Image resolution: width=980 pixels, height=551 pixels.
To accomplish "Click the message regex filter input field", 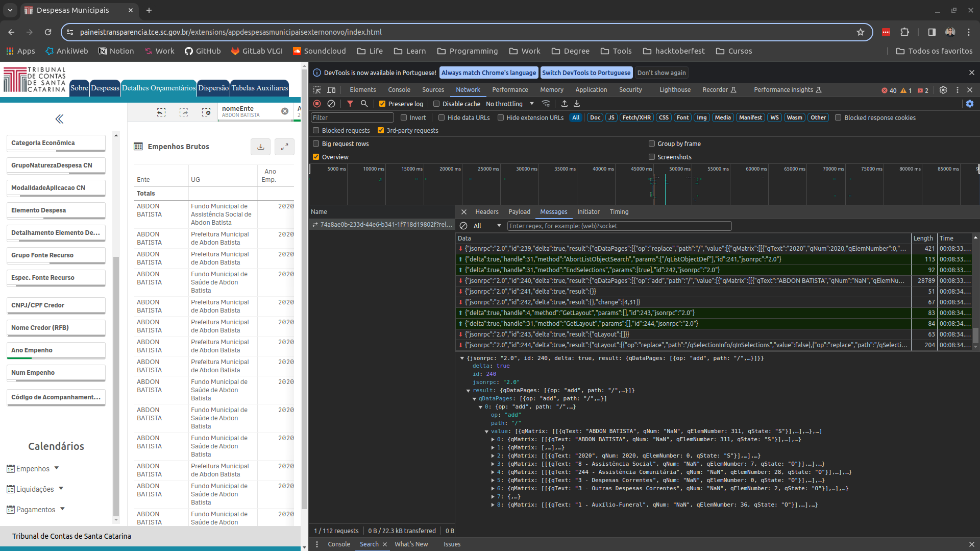I will click(619, 226).
